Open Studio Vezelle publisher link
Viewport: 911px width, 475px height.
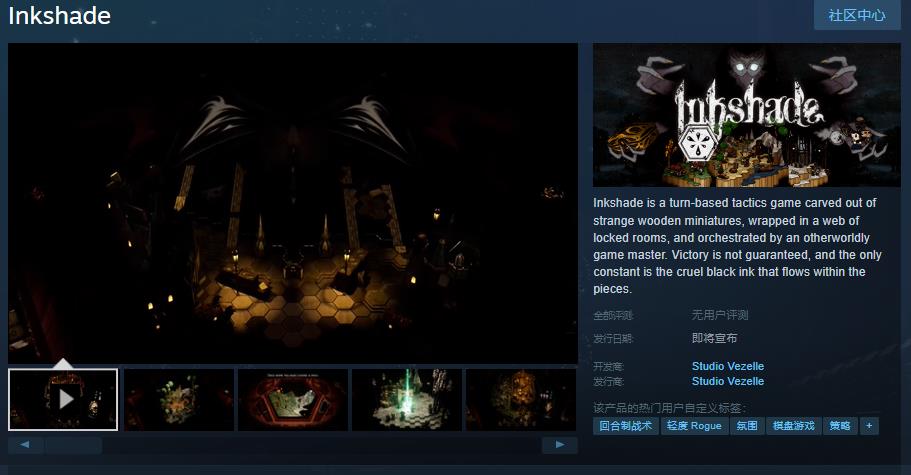pos(727,381)
